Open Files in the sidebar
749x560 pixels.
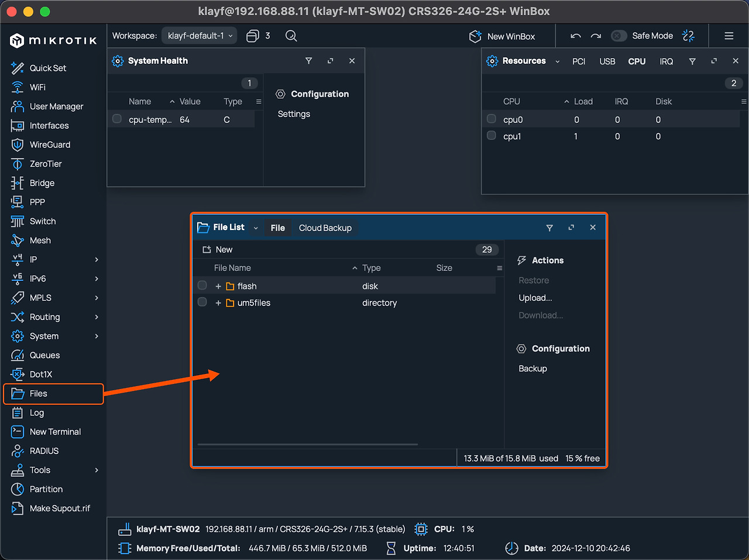(x=53, y=394)
